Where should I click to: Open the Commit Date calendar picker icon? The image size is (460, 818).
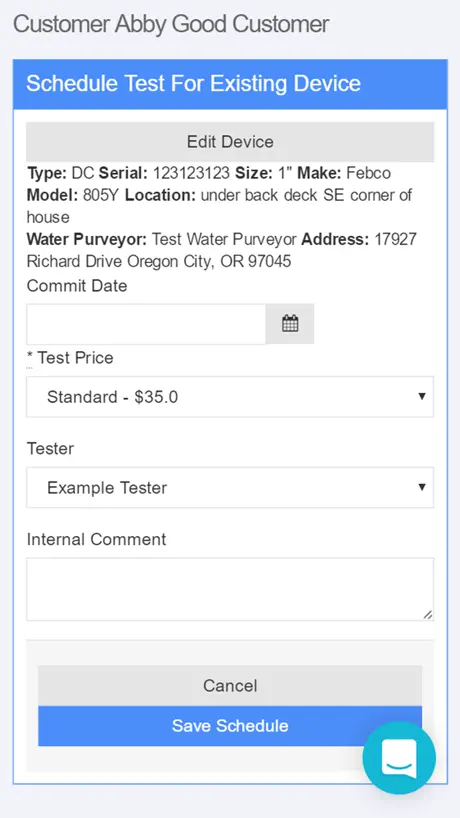290,324
